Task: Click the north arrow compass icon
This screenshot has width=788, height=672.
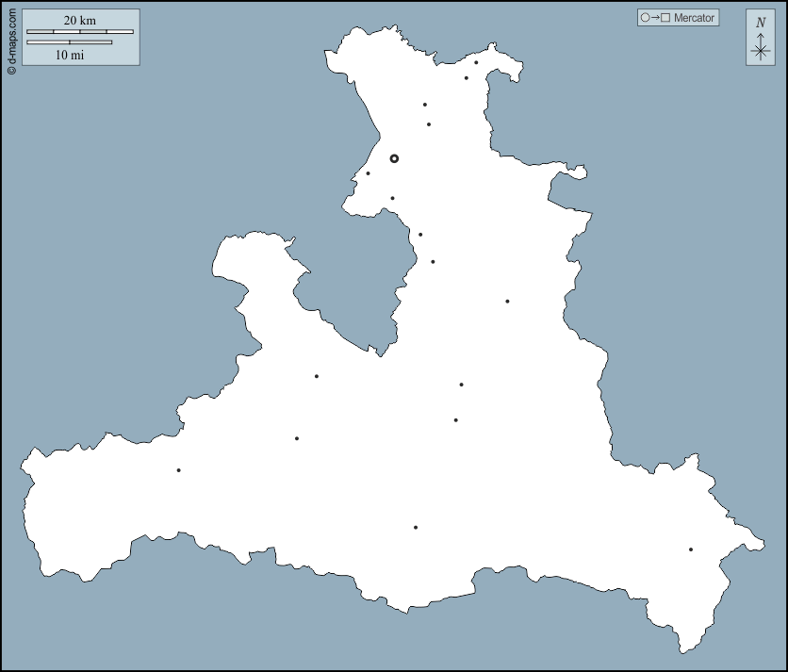Action: click(x=760, y=38)
